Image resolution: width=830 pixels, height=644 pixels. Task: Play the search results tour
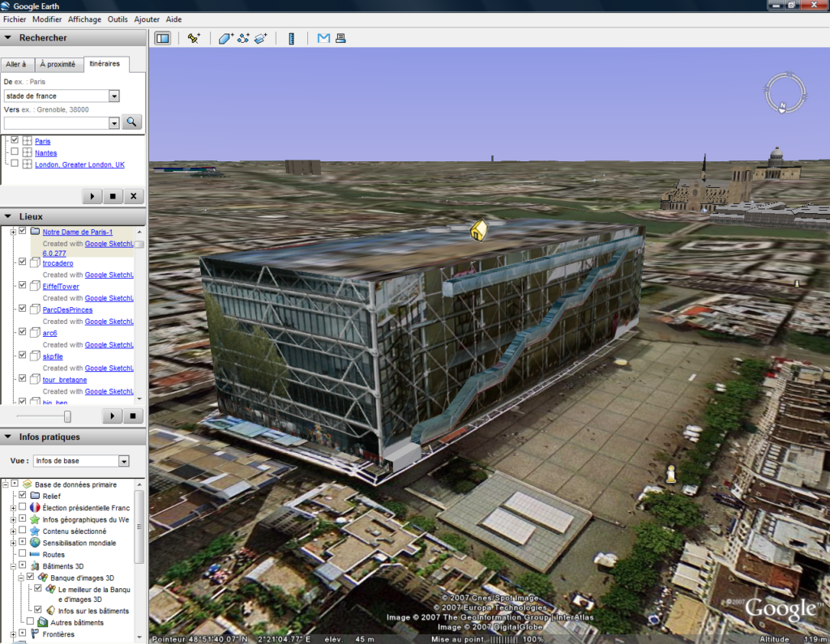point(92,196)
